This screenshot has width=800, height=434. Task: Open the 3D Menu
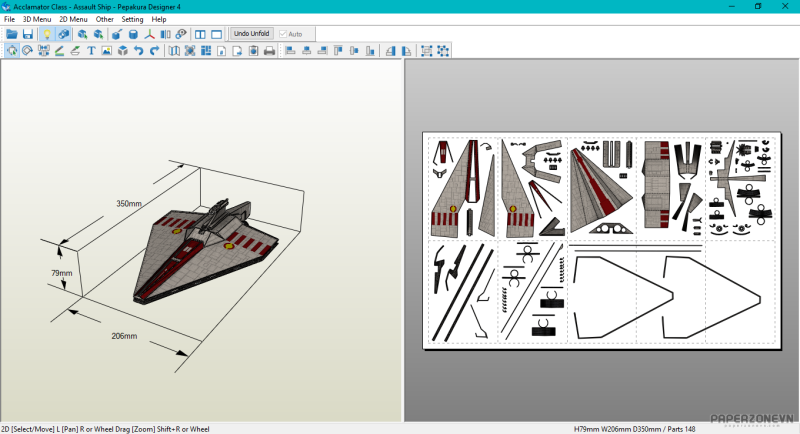(x=37, y=19)
